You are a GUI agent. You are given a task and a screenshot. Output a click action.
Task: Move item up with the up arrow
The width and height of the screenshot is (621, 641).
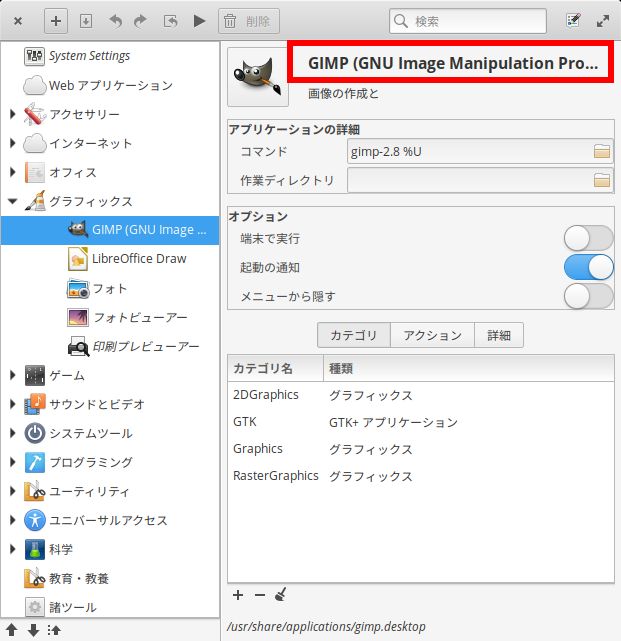[12, 630]
